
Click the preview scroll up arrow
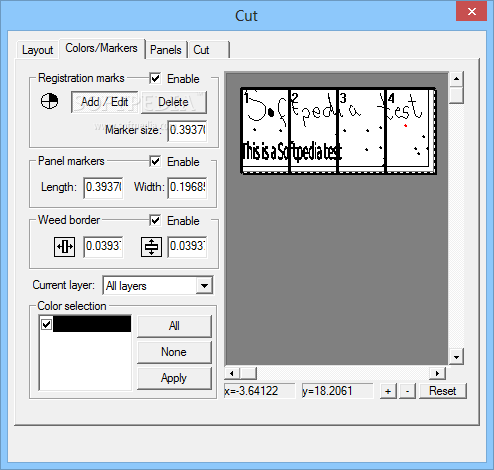[456, 79]
